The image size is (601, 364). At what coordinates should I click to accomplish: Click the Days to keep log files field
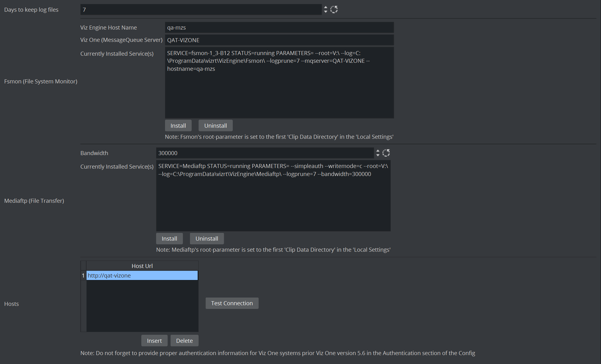pos(201,10)
